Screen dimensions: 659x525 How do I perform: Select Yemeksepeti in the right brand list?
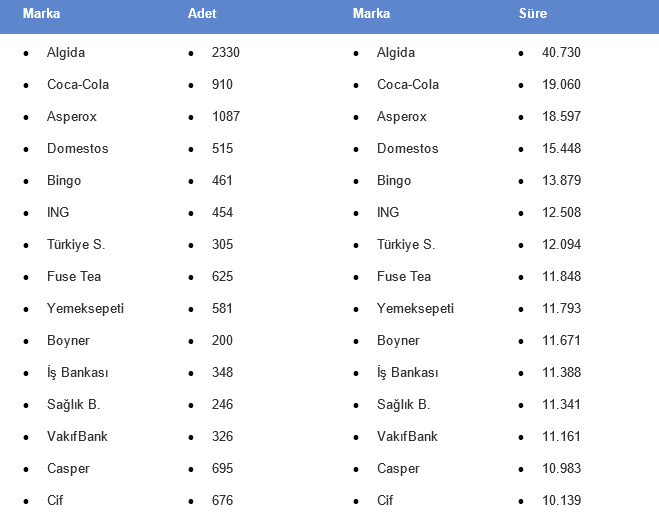pos(415,309)
